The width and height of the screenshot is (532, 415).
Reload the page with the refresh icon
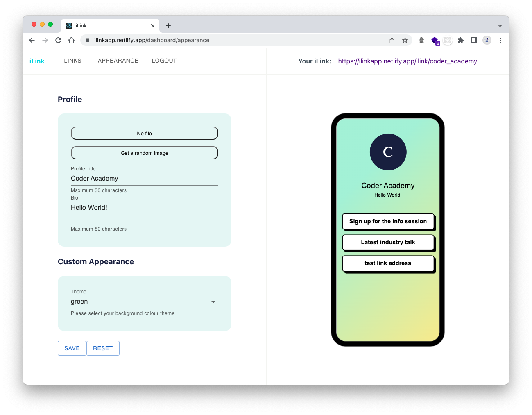click(x=58, y=40)
